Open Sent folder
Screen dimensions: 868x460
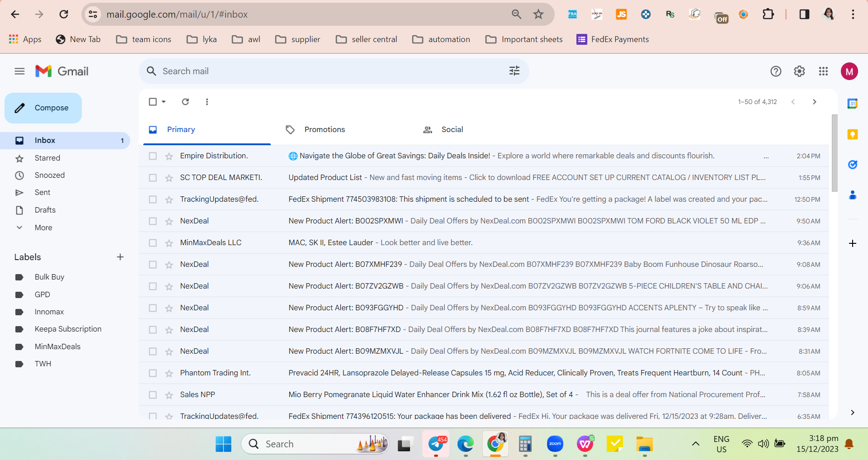(65, 192)
